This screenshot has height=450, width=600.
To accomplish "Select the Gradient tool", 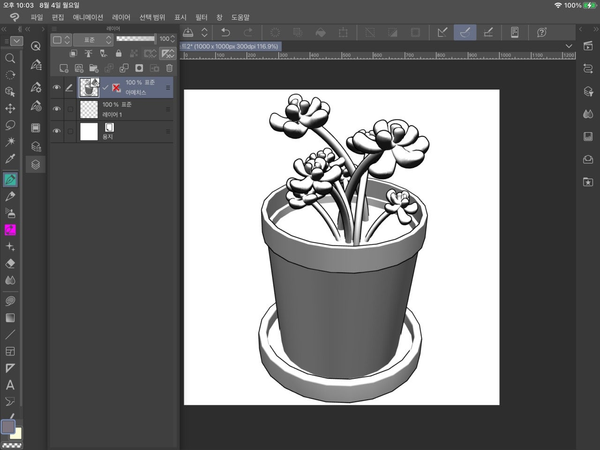I will tap(11, 316).
